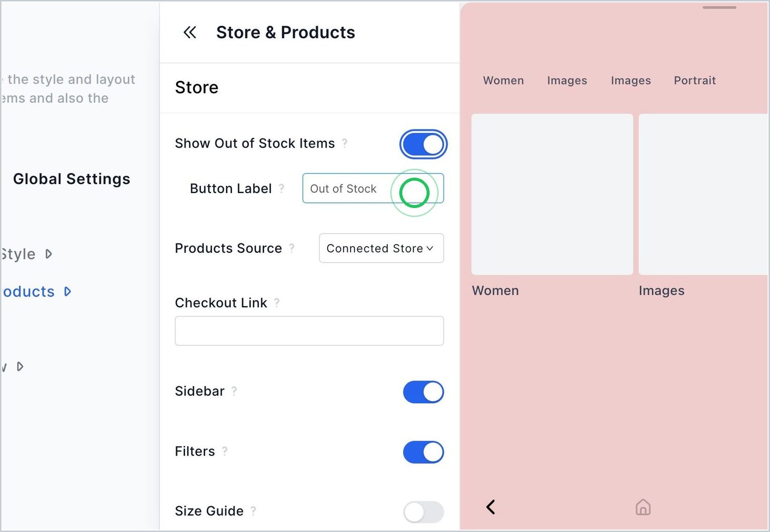This screenshot has width=770, height=532.
Task: Click help icon next to Button Label
Action: pyautogui.click(x=282, y=188)
